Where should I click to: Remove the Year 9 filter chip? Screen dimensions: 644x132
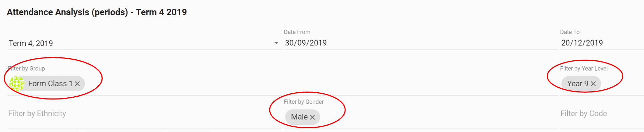(593, 84)
